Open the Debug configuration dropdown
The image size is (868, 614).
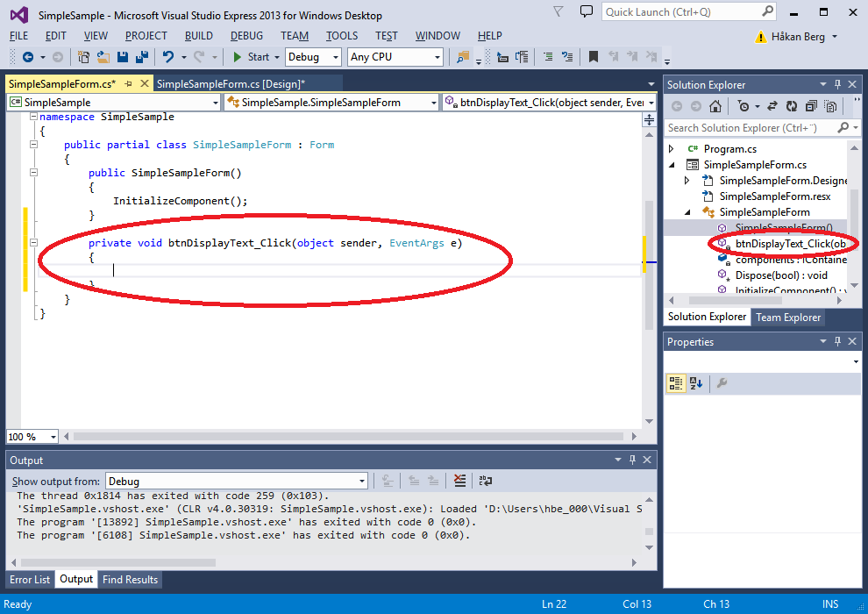(x=313, y=57)
